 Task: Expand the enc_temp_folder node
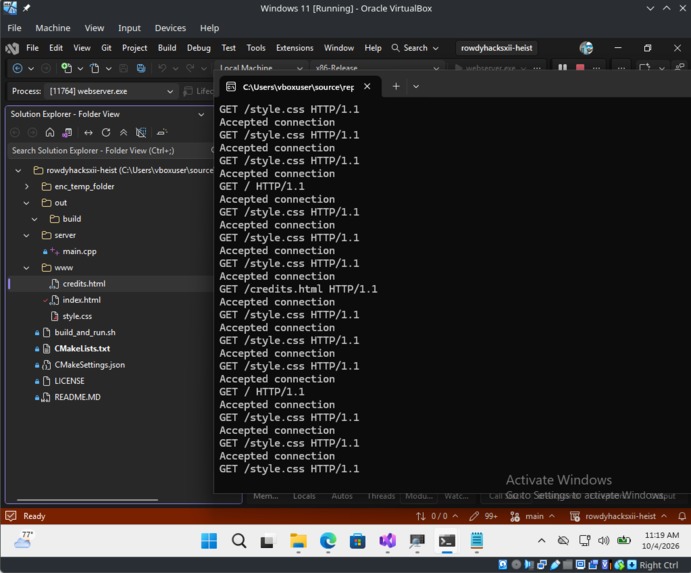[x=26, y=187]
